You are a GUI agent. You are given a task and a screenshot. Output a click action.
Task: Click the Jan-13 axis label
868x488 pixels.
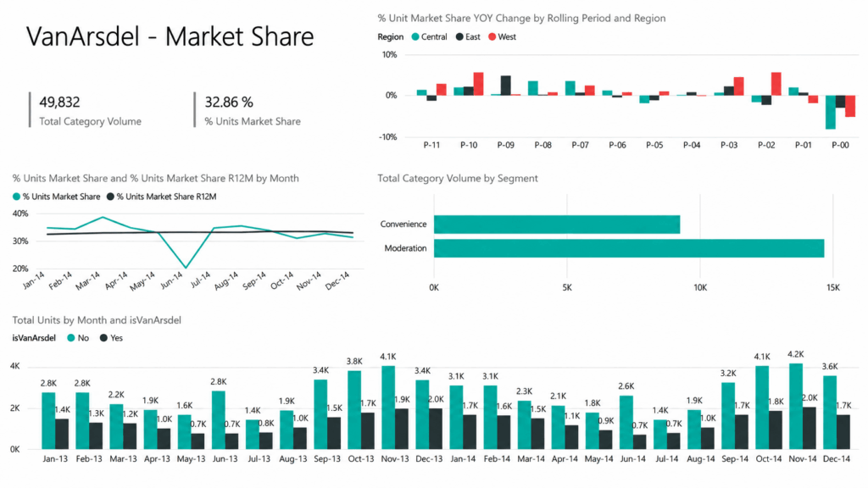coord(55,458)
